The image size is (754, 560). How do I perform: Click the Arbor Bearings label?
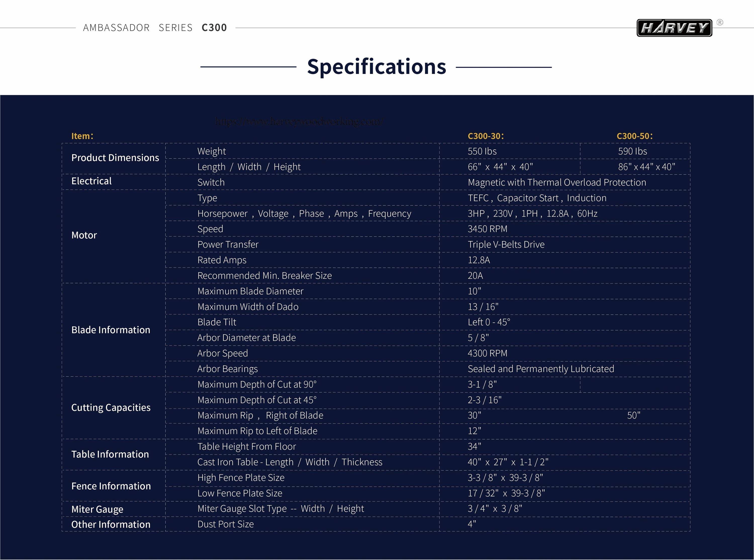pos(227,369)
